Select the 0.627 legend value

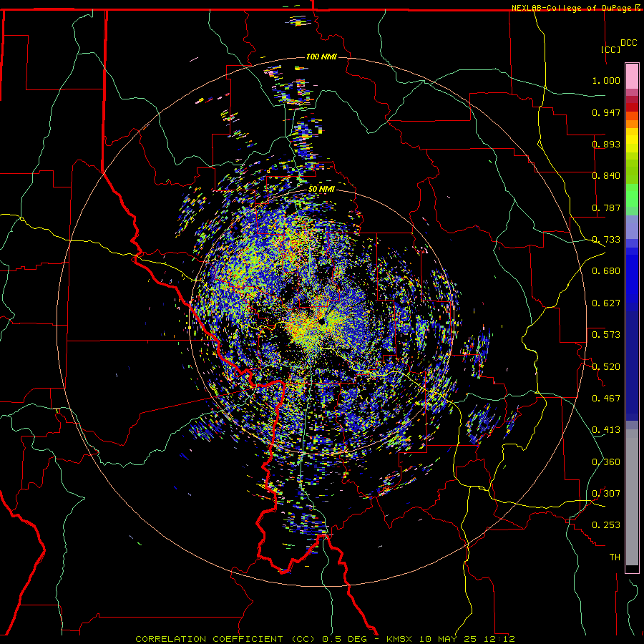[x=606, y=303]
